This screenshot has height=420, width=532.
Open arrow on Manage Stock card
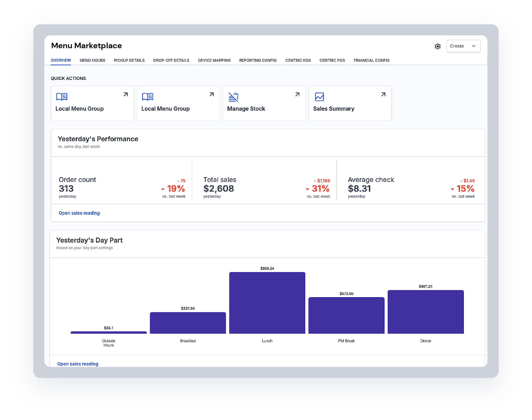(297, 94)
